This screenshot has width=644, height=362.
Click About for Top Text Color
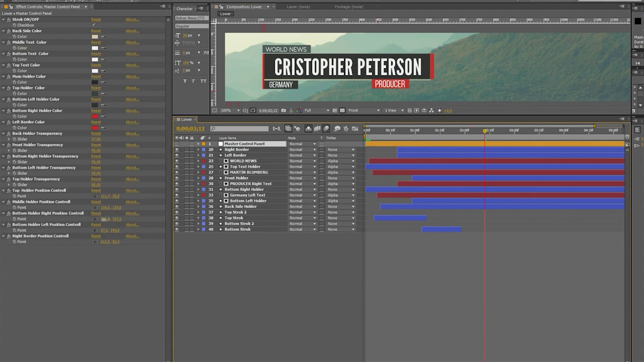(x=132, y=65)
